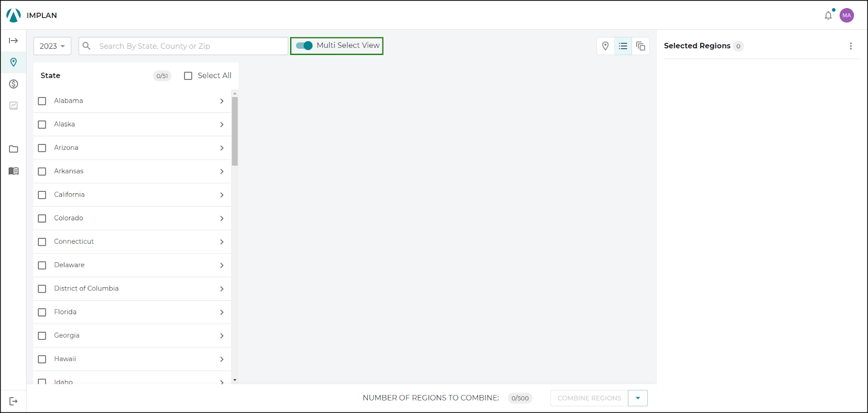Viewport: 868px width, 413px height.
Task: Switch to map view pin icon
Action: (605, 46)
